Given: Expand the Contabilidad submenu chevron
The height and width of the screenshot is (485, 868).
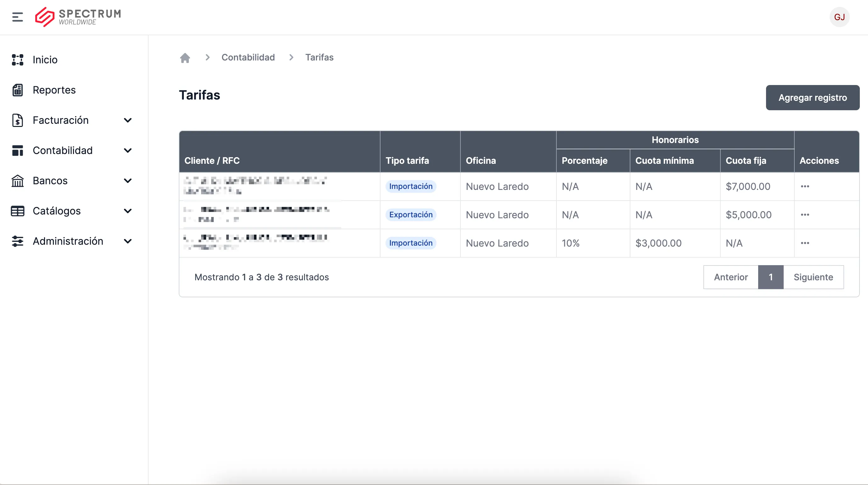Looking at the screenshot, I should click(x=128, y=151).
